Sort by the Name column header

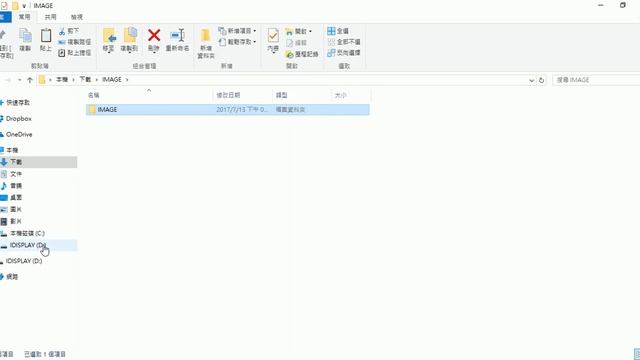149,95
